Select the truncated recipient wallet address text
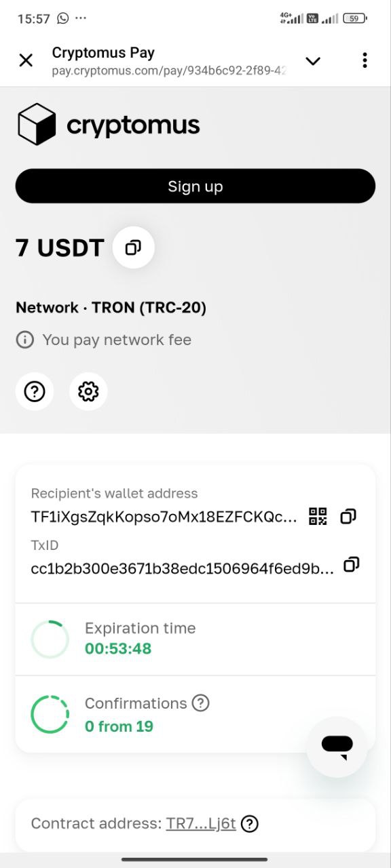The width and height of the screenshot is (391, 868). [x=164, y=517]
